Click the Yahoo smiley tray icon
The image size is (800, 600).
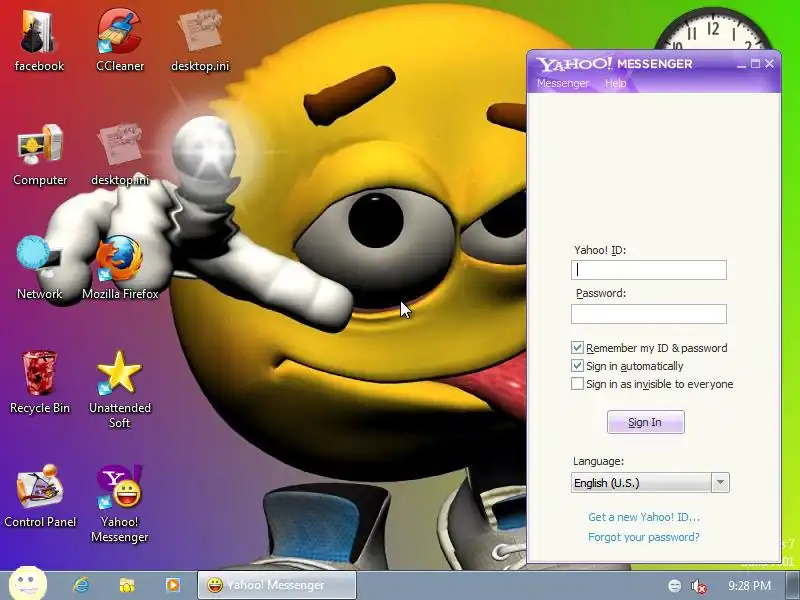click(x=674, y=586)
